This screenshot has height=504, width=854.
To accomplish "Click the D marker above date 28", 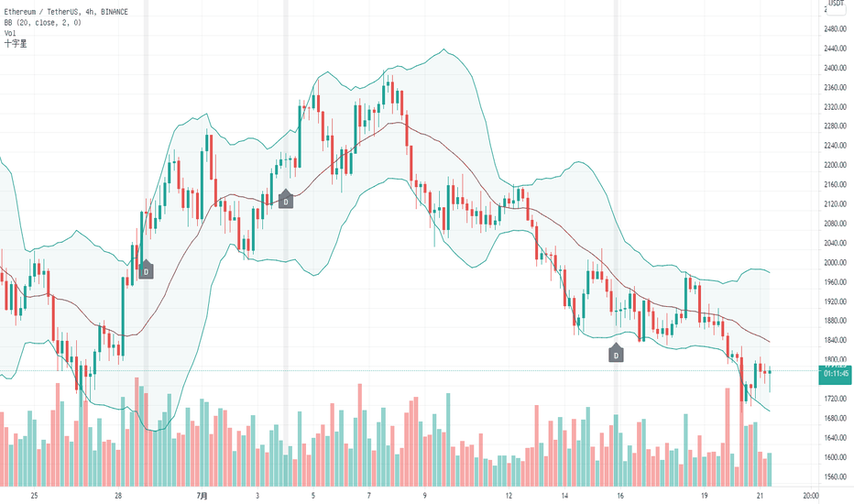I will coord(146,270).
